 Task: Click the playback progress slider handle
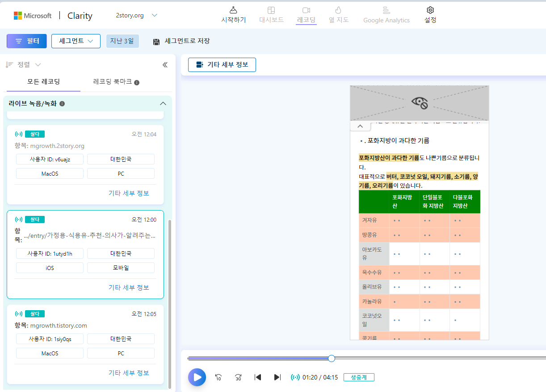(331, 358)
